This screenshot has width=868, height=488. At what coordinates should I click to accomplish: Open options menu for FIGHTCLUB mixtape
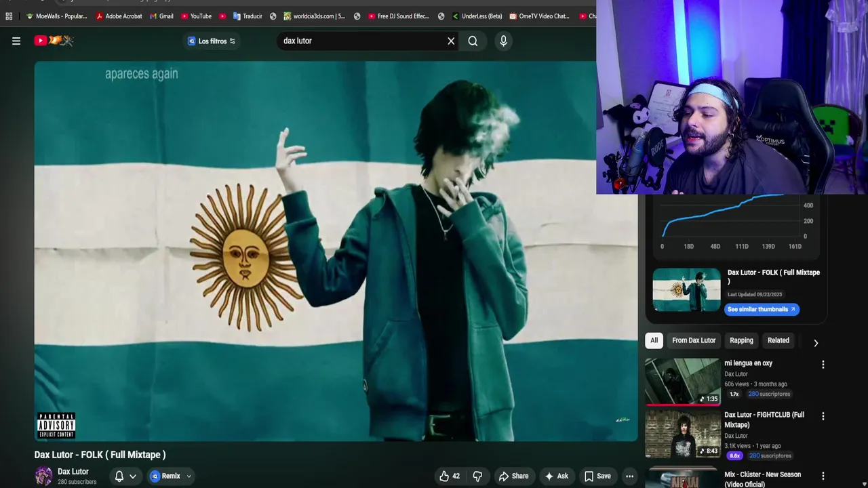(823, 416)
